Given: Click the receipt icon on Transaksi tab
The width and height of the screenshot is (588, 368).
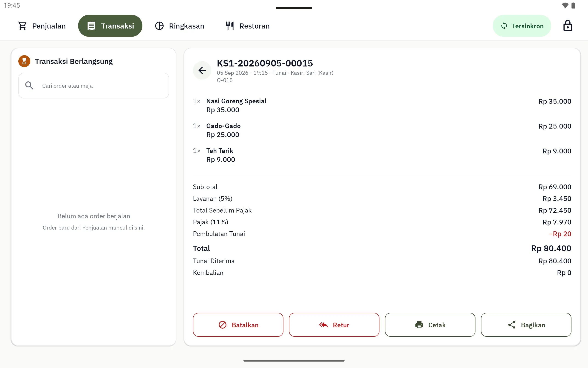Looking at the screenshot, I should (x=91, y=26).
